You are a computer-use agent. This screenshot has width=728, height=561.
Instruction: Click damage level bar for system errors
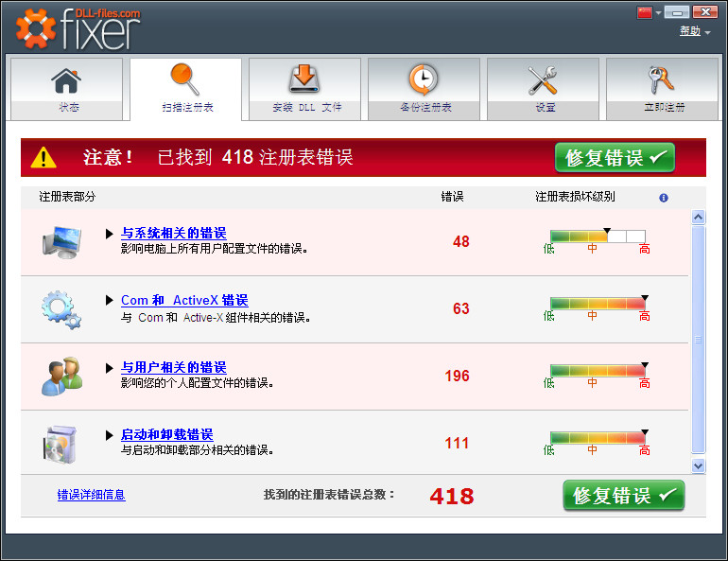pos(598,236)
